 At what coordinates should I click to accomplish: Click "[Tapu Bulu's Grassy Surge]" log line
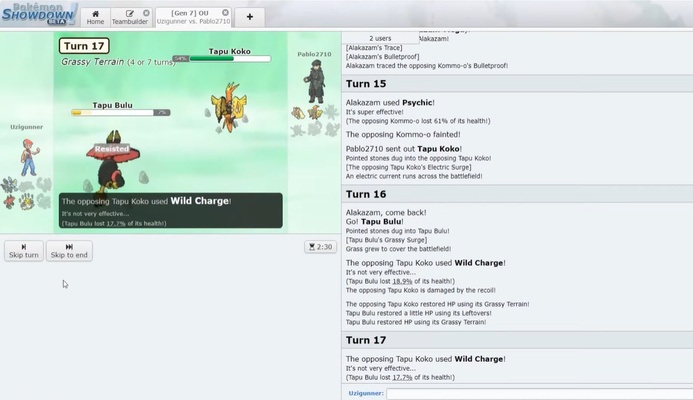386,240
